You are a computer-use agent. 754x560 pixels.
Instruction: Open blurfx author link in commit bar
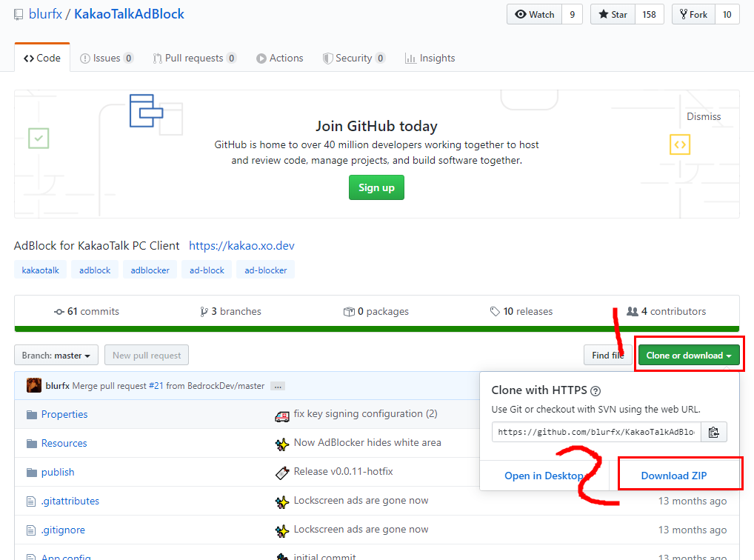coord(58,386)
